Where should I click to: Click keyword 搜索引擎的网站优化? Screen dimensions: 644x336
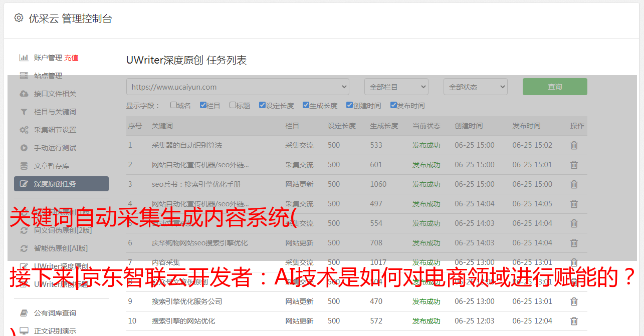183,321
